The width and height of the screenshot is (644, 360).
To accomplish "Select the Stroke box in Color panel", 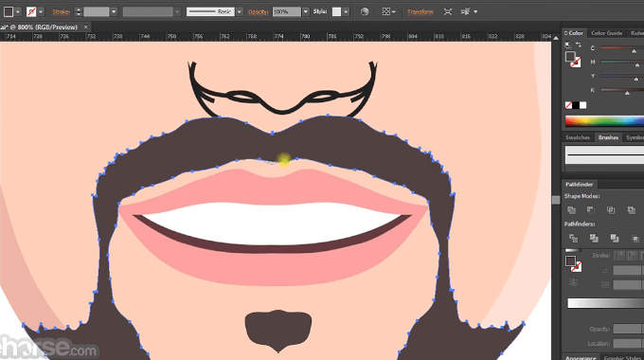I will (x=576, y=63).
